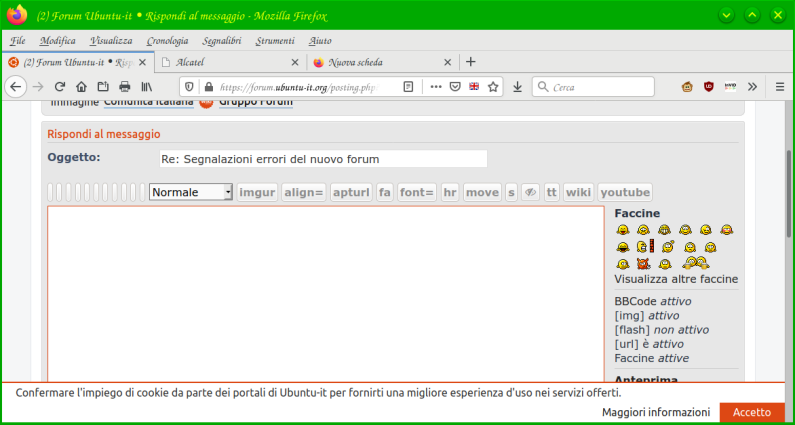Screen dimensions: 795x425
Task: Click the BBCode link in the status list
Action: point(636,301)
